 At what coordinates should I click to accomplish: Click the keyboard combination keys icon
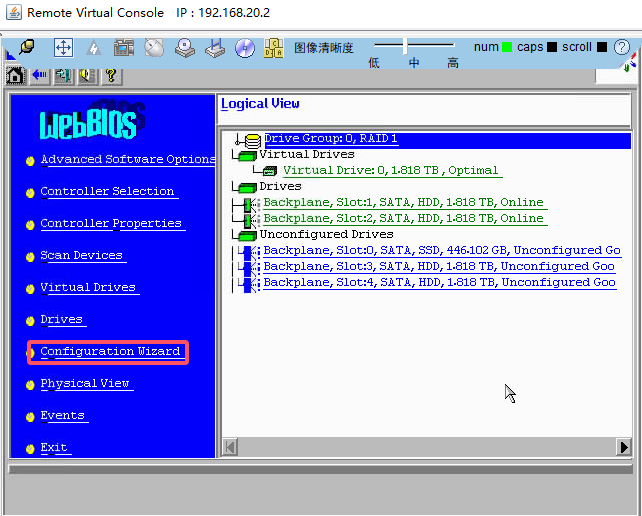(x=274, y=48)
